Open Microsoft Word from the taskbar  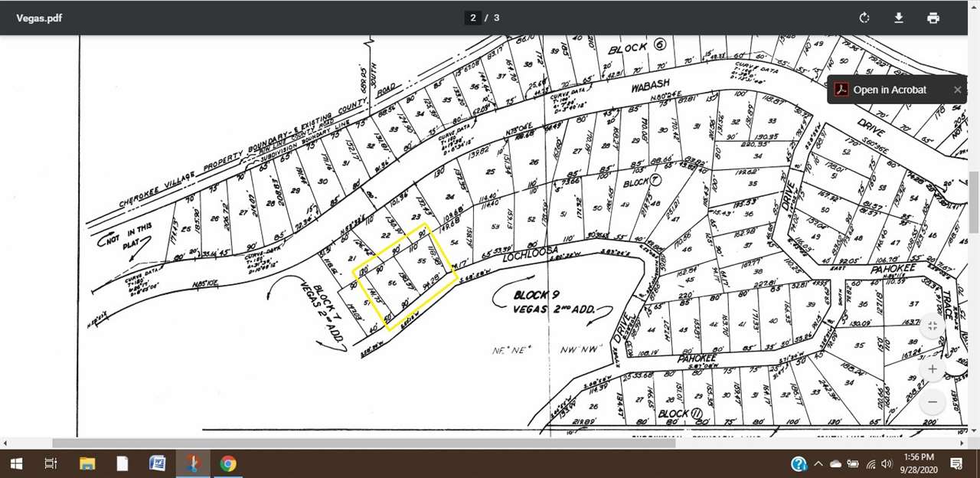pos(157,463)
